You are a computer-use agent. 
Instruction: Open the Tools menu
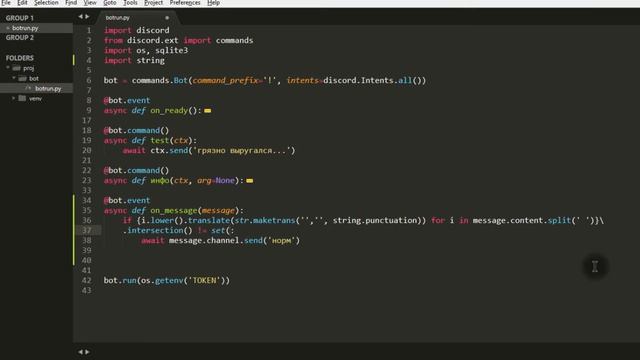point(130,3)
